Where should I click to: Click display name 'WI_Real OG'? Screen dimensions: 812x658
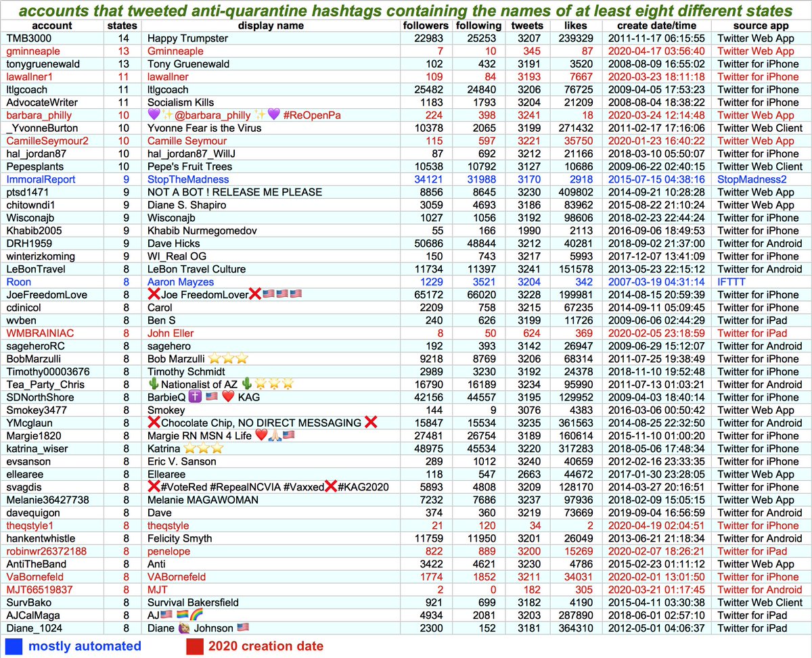(x=176, y=256)
